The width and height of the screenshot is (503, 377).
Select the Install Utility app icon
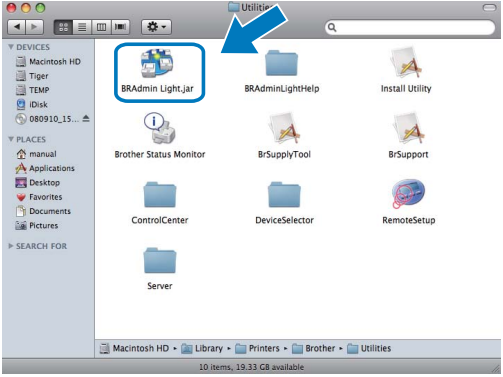coord(406,63)
